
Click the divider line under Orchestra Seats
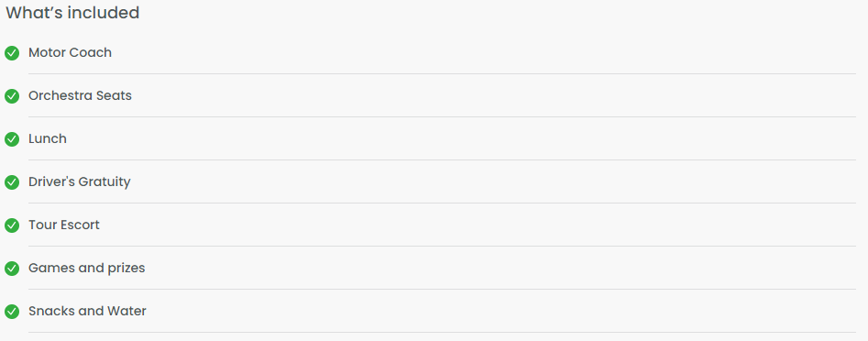[442, 116]
